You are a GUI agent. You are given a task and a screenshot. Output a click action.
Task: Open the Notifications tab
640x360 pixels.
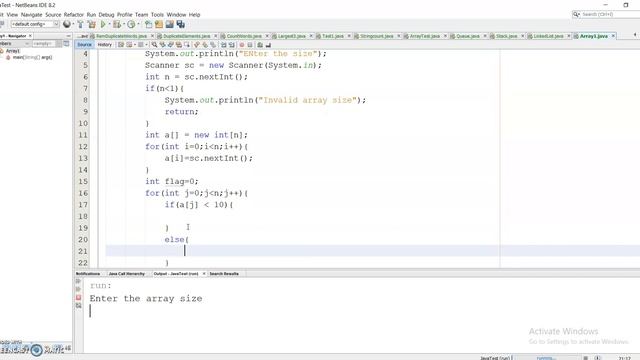click(x=88, y=273)
